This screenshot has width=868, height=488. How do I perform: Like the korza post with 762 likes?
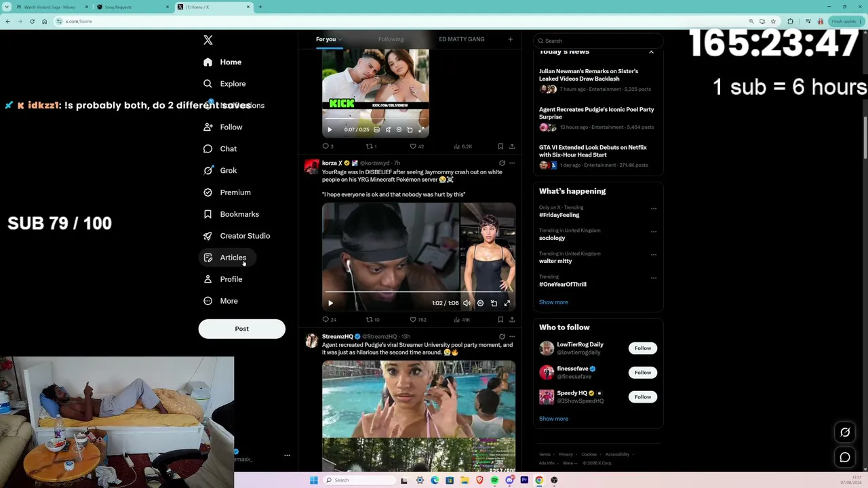[418, 320]
